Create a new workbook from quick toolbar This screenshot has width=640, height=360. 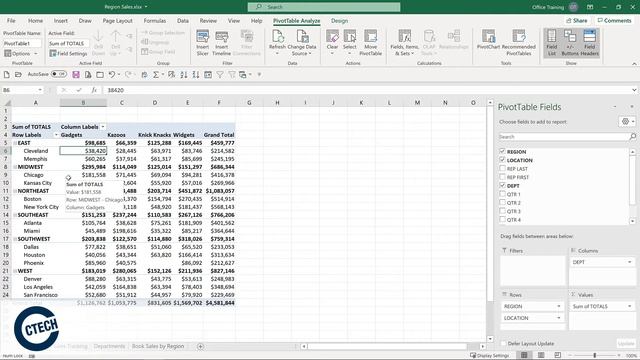(x=6, y=74)
